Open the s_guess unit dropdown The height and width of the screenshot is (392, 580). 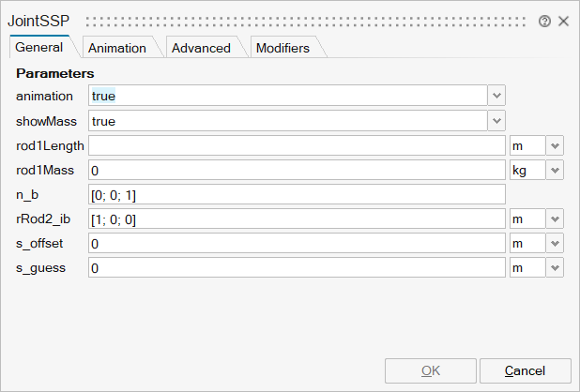pyautogui.click(x=555, y=267)
